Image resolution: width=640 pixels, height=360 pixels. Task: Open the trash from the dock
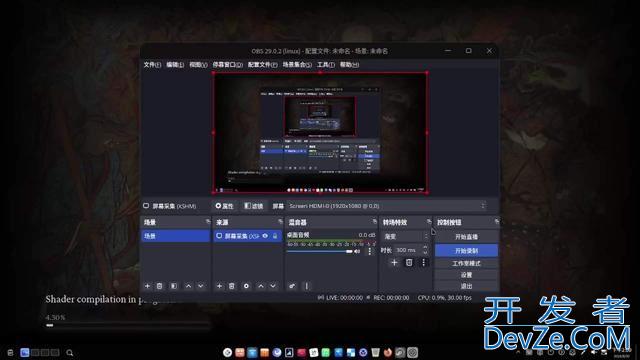[376, 352]
